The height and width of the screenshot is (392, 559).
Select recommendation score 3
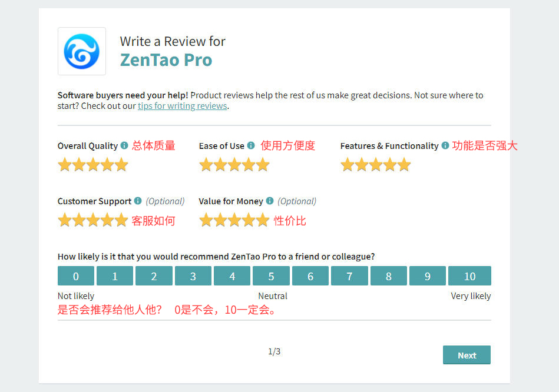(x=193, y=276)
